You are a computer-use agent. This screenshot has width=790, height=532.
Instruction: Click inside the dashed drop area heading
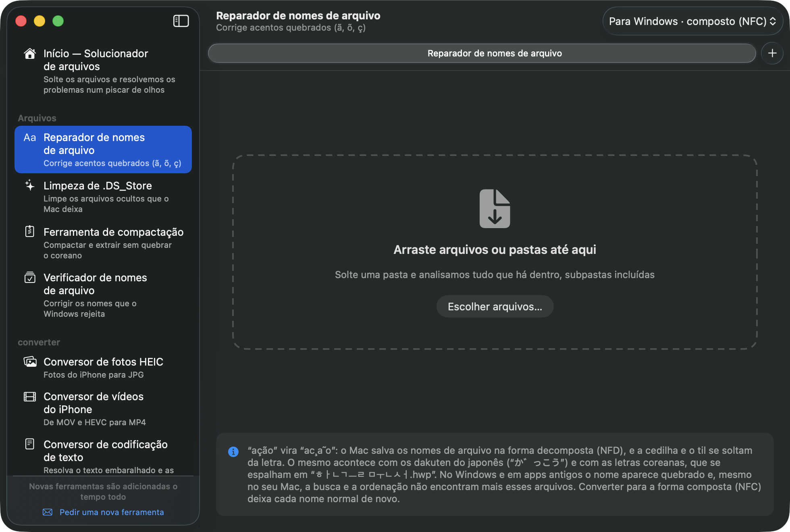coord(495,249)
